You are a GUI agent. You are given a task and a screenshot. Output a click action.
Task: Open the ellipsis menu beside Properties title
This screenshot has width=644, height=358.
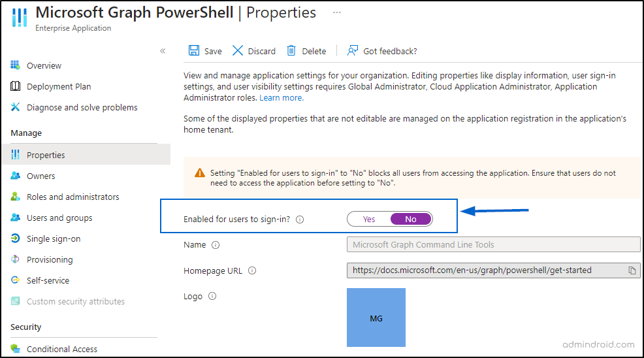[337, 13]
